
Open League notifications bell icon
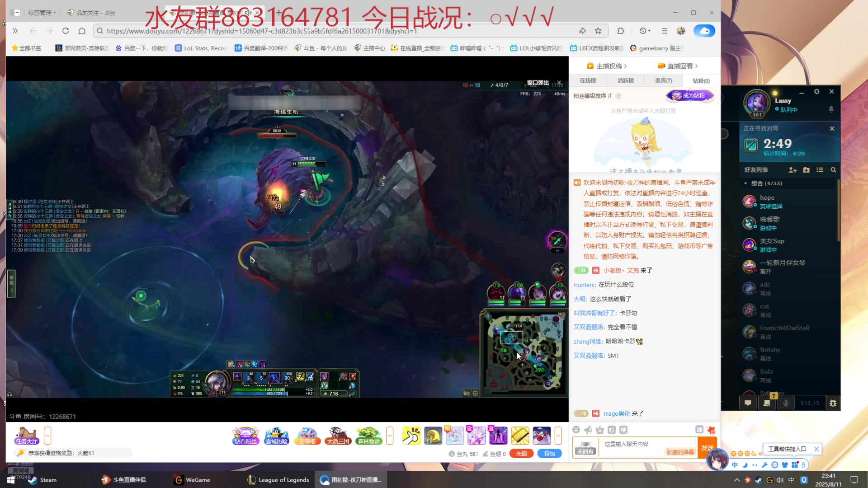tap(831, 109)
